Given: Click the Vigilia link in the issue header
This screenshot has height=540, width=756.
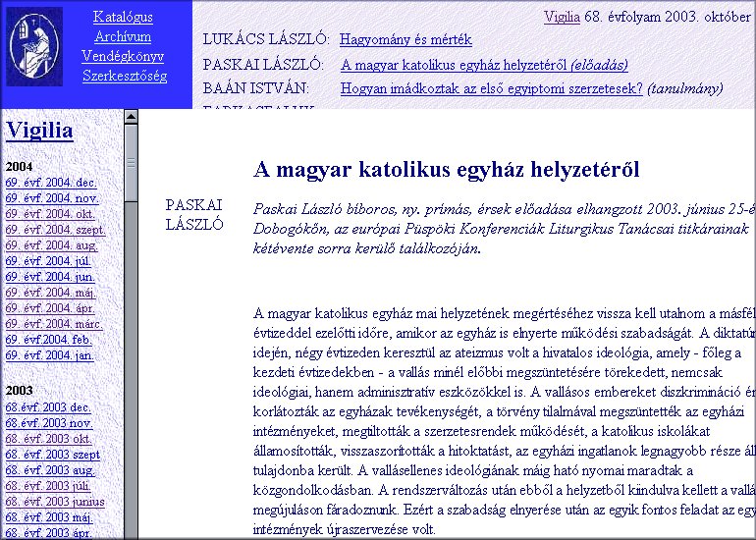Looking at the screenshot, I should (x=562, y=17).
